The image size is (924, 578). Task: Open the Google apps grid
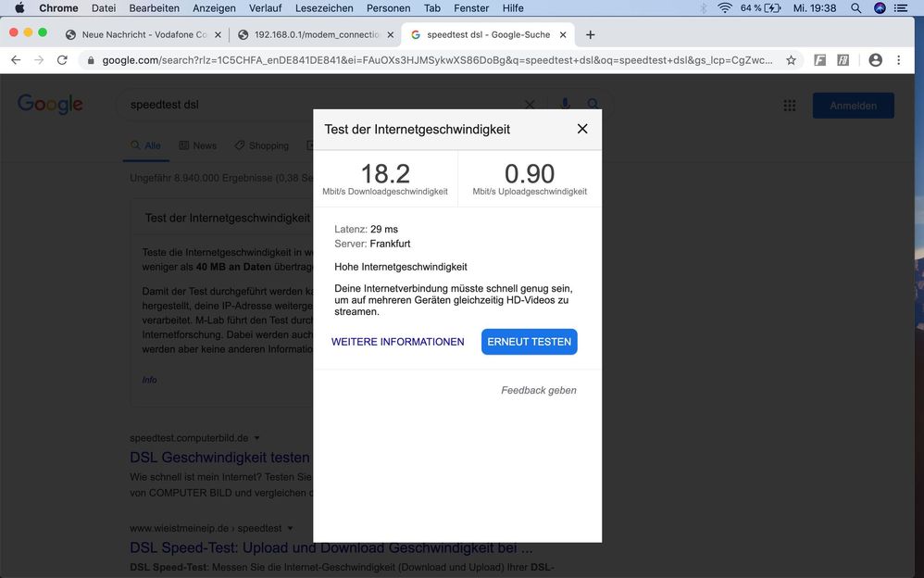(790, 106)
